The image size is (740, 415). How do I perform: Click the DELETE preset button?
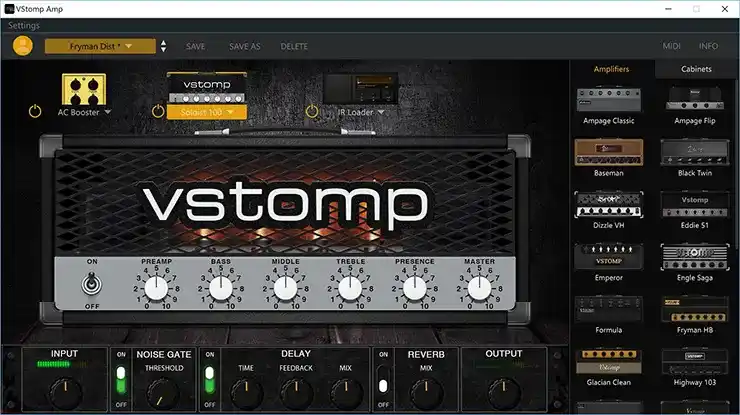294,46
